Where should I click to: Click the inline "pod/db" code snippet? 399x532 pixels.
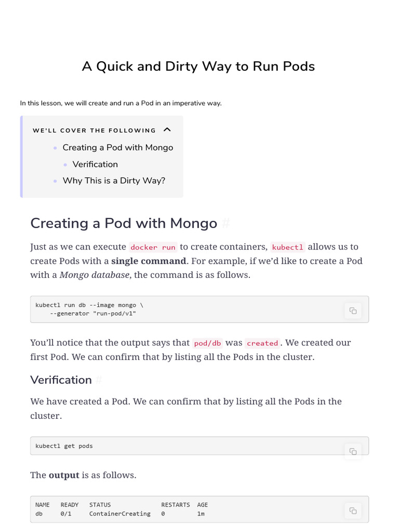coord(207,343)
